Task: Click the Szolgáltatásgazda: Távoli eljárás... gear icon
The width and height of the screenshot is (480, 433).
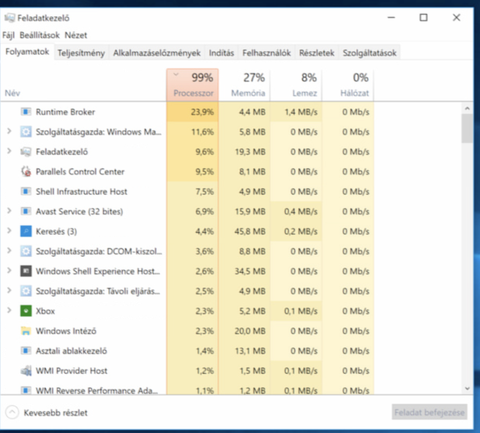Action: tap(26, 291)
